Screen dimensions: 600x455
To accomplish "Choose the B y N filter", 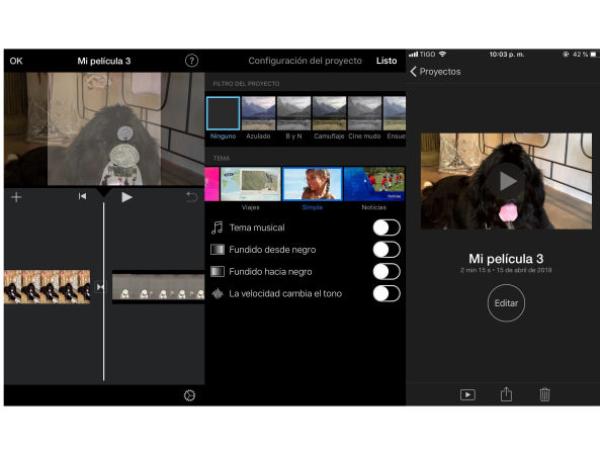I will click(x=294, y=114).
